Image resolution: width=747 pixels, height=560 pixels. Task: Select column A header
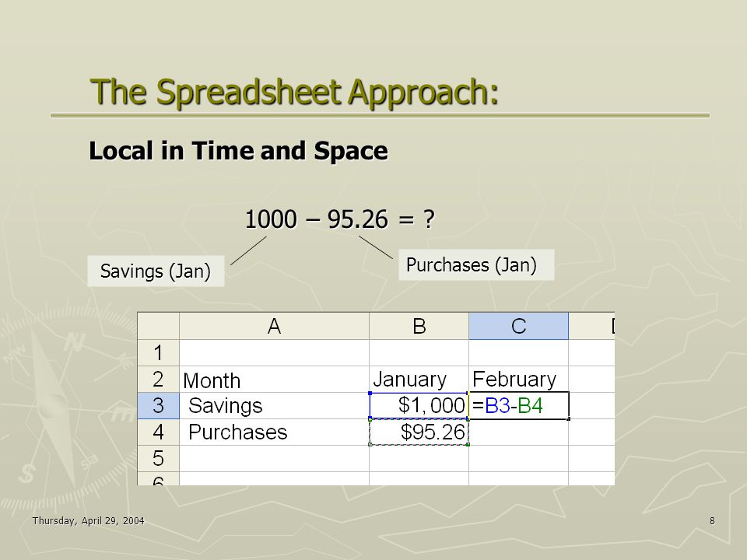point(274,326)
